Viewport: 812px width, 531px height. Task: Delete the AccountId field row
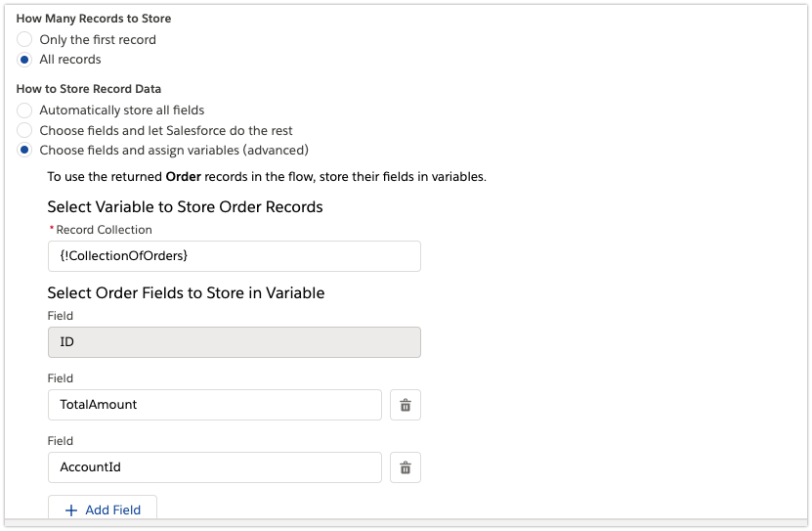pos(406,467)
